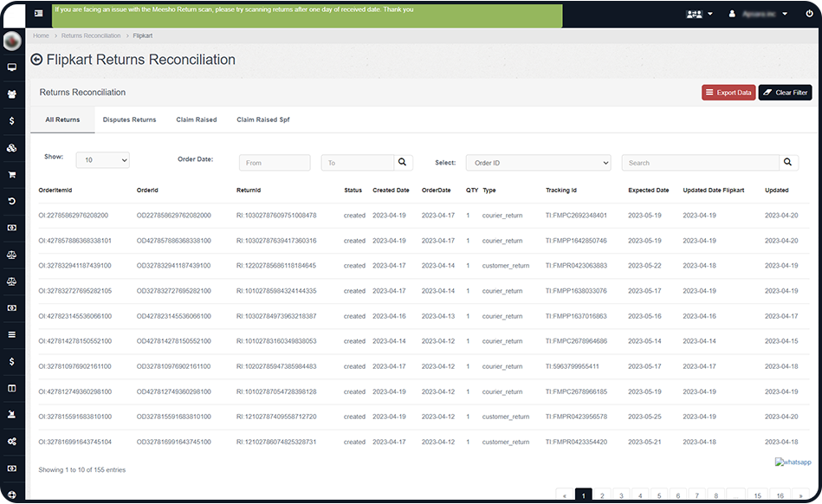The height and width of the screenshot is (504, 822).
Task: Select tracking ID TI:FMPP1638033076
Action: click(576, 291)
